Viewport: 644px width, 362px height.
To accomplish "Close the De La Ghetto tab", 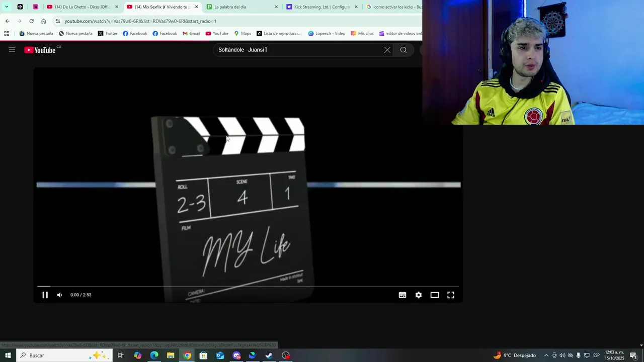I will pos(117,7).
